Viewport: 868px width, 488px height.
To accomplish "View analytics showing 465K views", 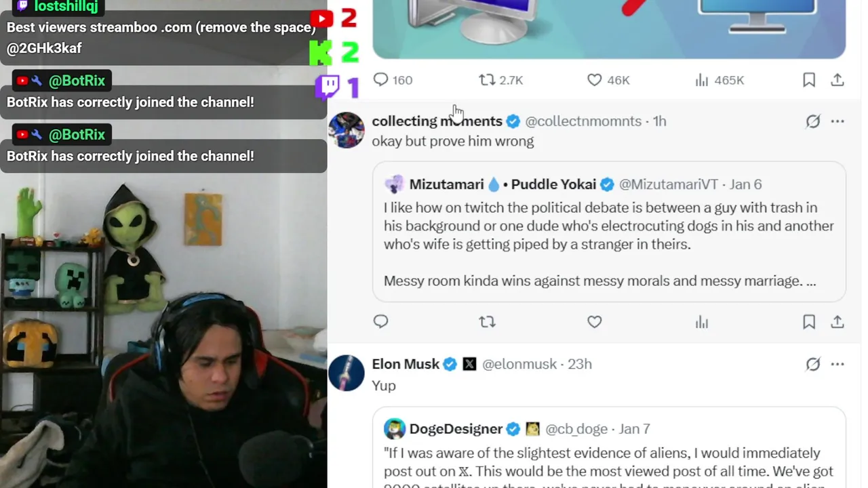I will (x=719, y=80).
